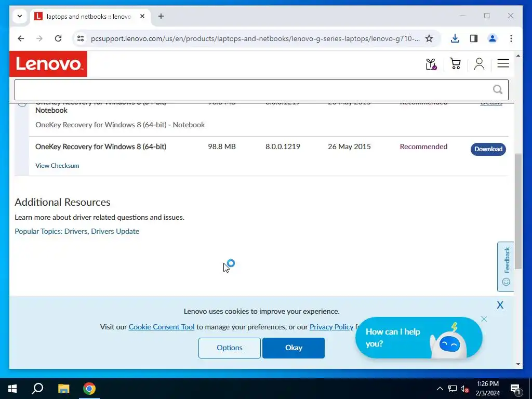Open the hamburger menu
This screenshot has width=532, height=399.
click(x=503, y=63)
